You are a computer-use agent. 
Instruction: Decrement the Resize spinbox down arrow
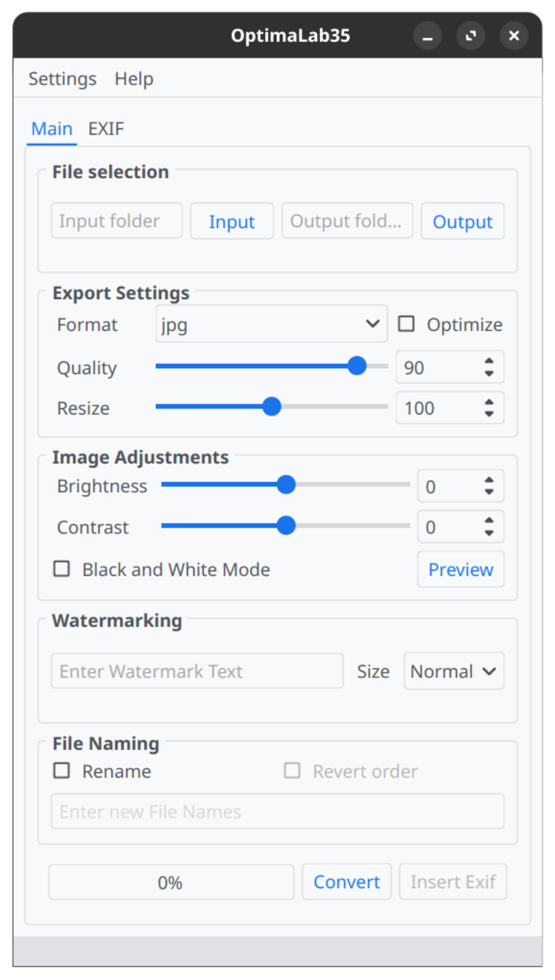point(489,414)
